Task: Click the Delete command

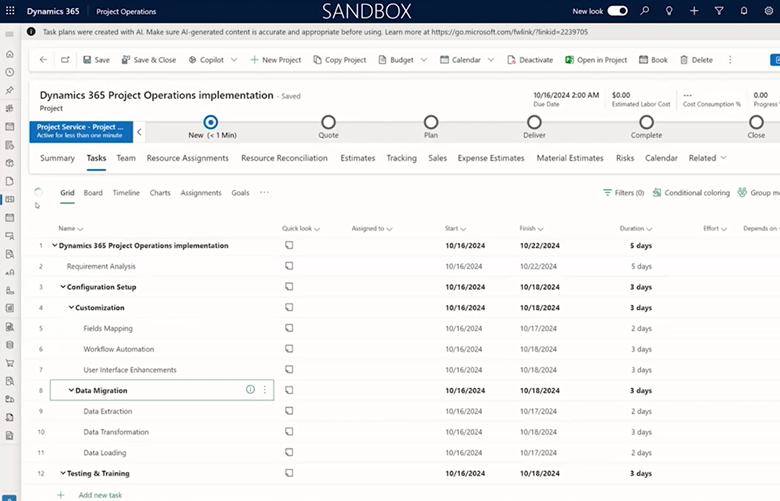Action: tap(696, 60)
